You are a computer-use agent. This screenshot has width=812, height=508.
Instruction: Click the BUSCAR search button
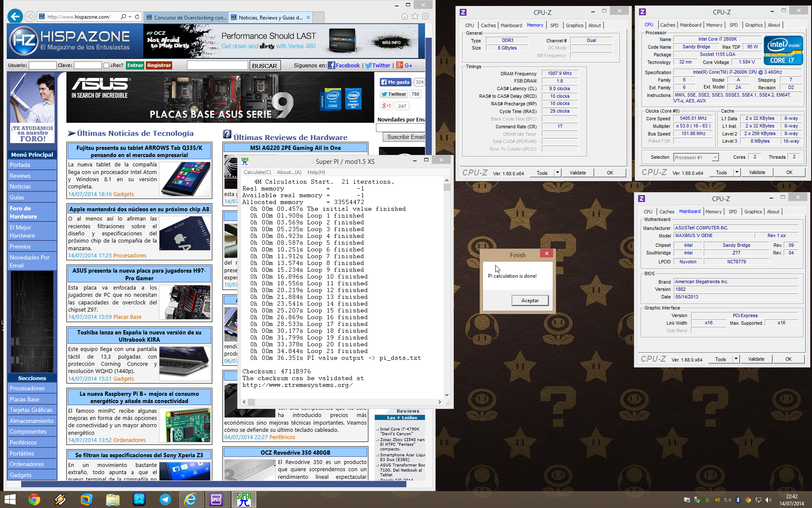[x=264, y=66]
